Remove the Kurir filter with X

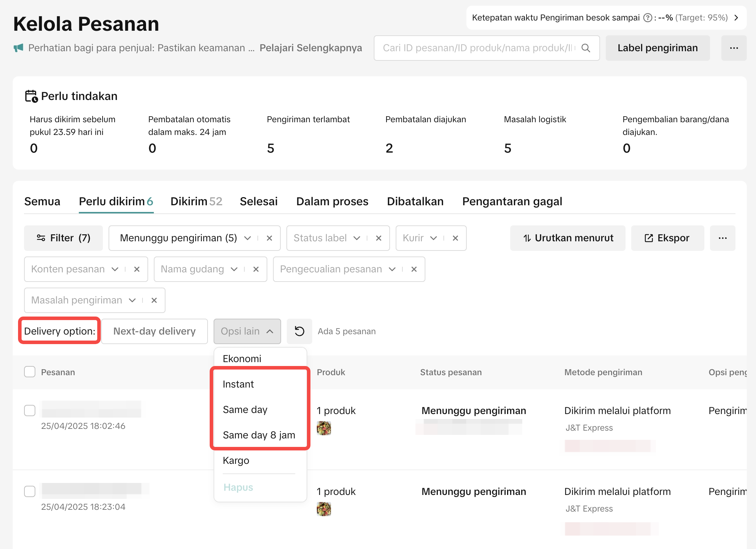click(x=455, y=238)
